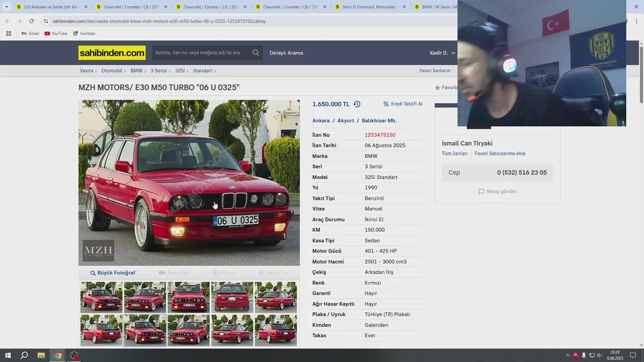
Task: Click Balıkhisar Mh. link
Action: (x=379, y=121)
